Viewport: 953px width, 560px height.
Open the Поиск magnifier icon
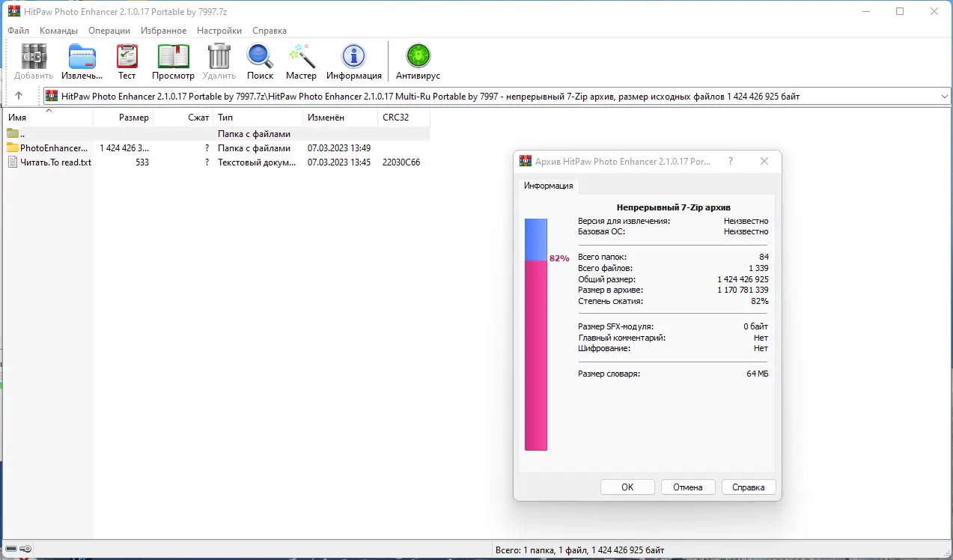tap(260, 57)
